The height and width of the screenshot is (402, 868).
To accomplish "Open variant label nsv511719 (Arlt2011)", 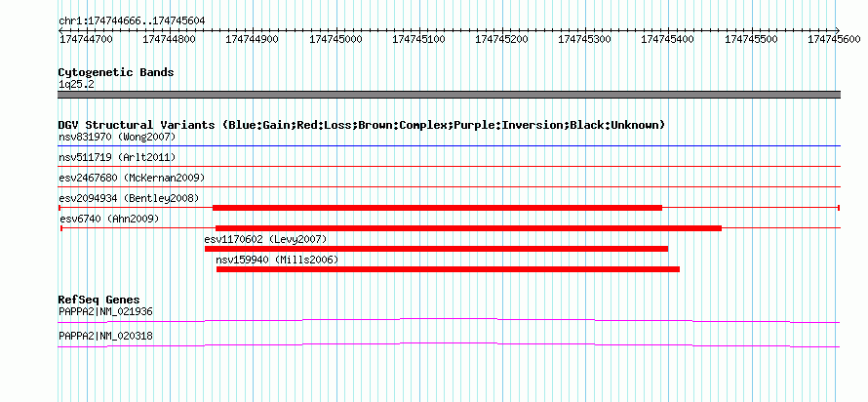I will [x=117, y=158].
